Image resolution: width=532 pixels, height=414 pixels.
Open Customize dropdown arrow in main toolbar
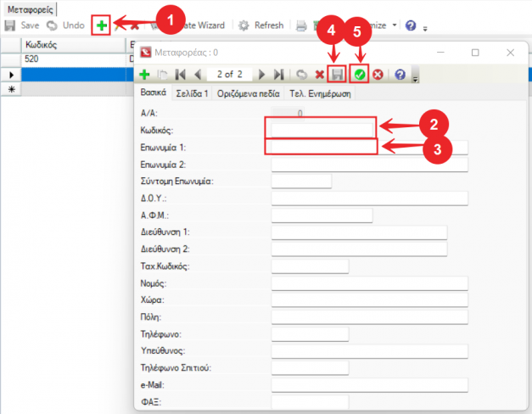[395, 25]
